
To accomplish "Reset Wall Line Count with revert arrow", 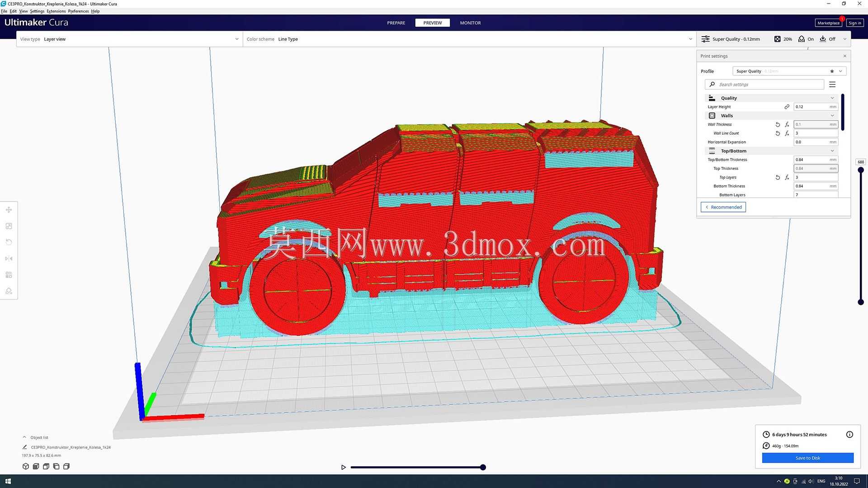I will (778, 133).
